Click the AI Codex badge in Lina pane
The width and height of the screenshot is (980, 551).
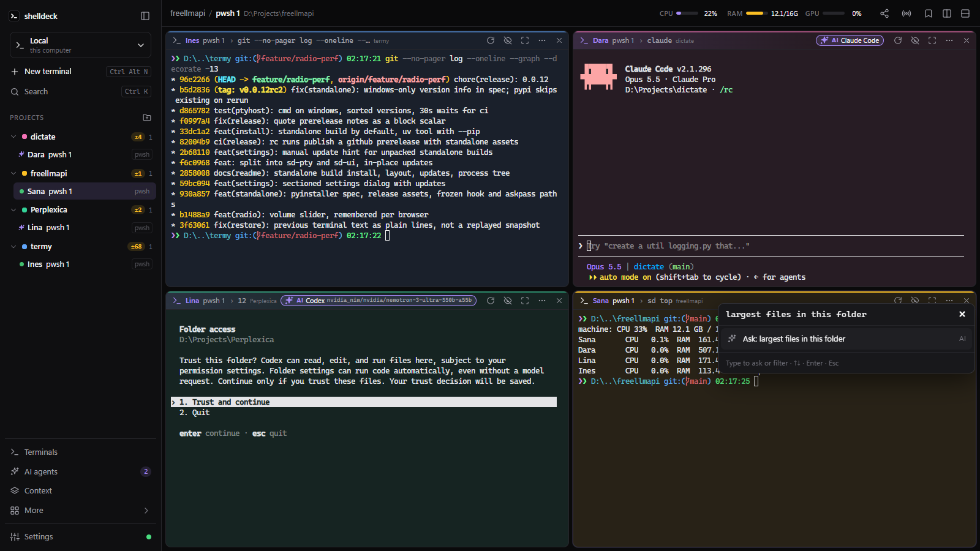379,301
